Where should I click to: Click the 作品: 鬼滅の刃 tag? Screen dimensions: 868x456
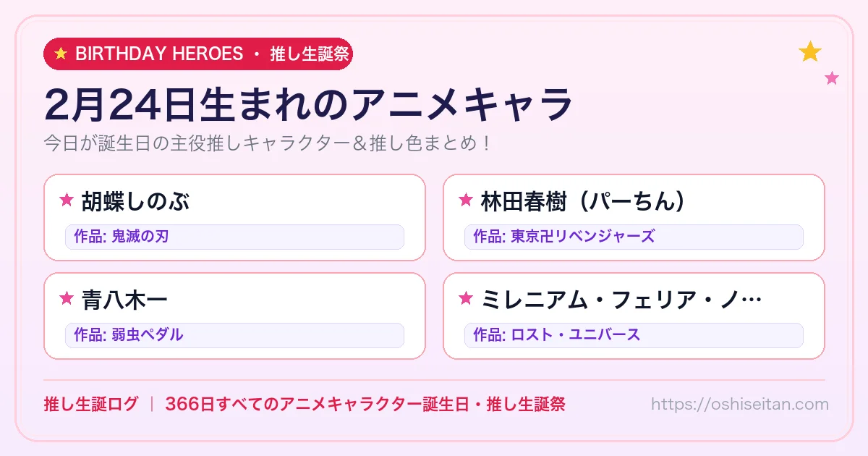pos(234,237)
